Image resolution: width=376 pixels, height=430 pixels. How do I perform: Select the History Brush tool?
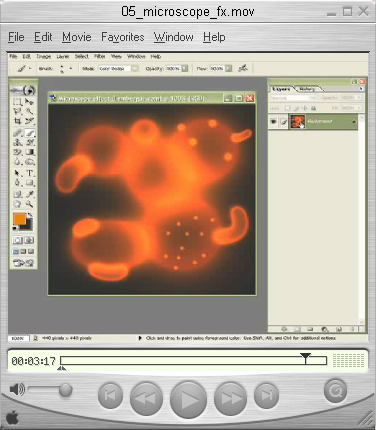[x=29, y=143]
